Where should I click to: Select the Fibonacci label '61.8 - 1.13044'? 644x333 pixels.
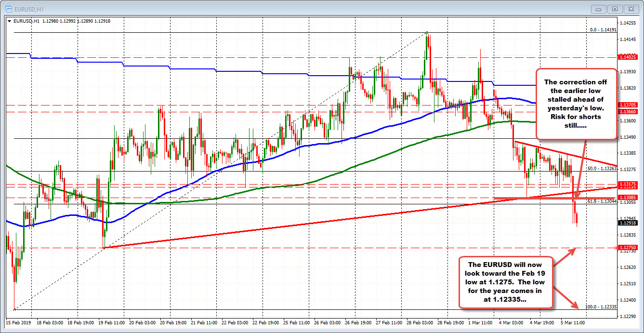[602, 201]
